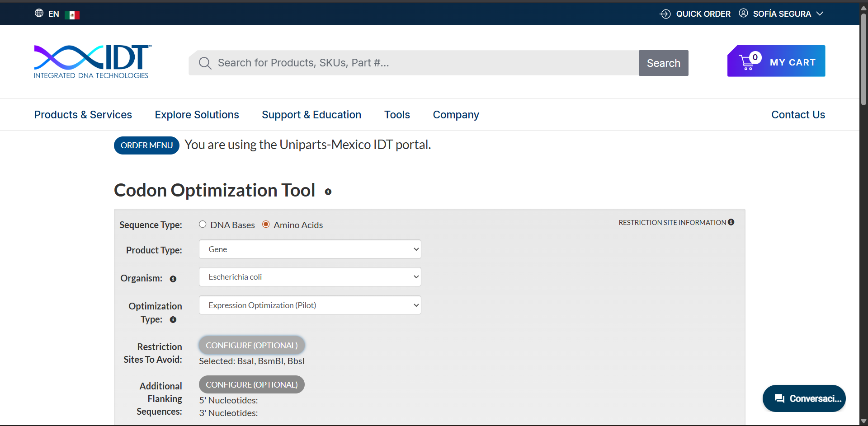868x426 pixels.
Task: Open the Conversaci... chat widget
Action: (x=804, y=398)
